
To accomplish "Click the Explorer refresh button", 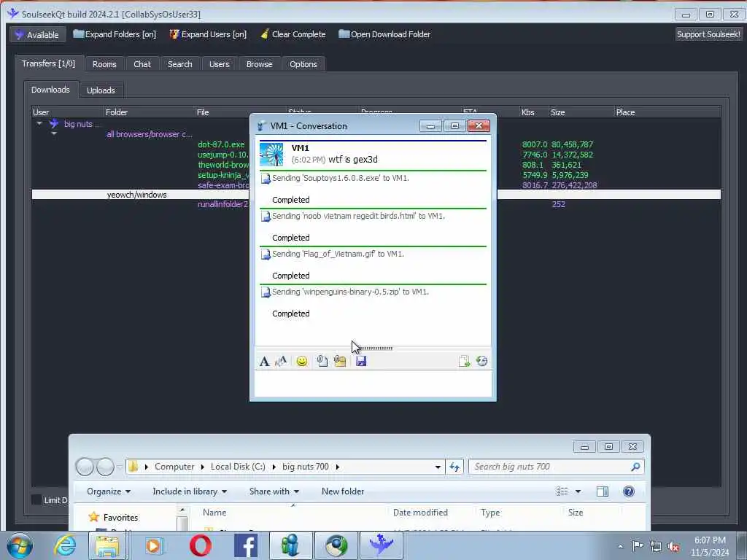I will coord(454,467).
